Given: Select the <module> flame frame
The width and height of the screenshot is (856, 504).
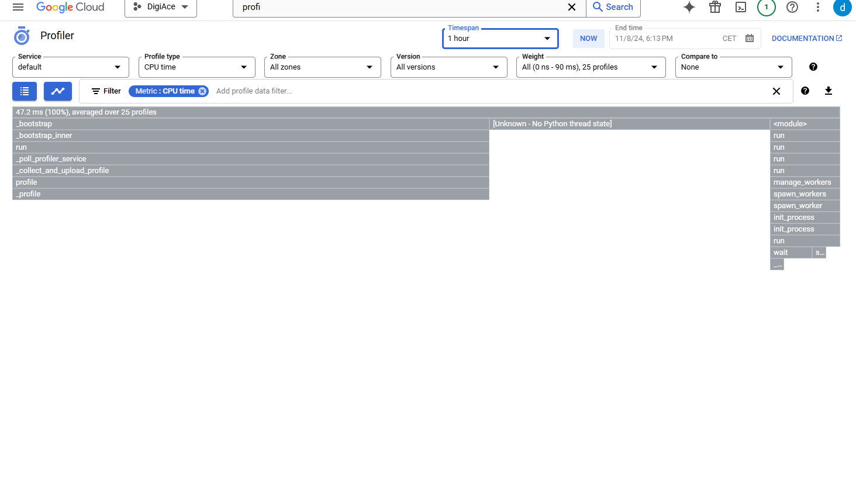Looking at the screenshot, I should 805,124.
